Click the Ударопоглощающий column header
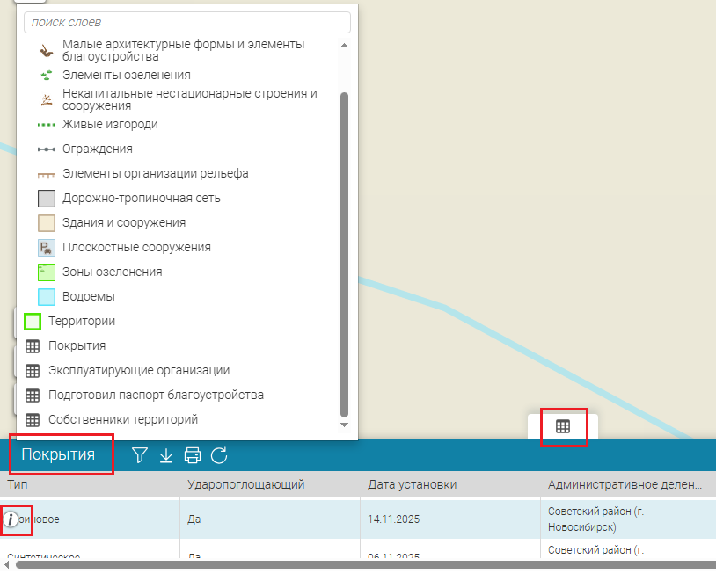Viewport: 716px width, 588px height. 270,484
